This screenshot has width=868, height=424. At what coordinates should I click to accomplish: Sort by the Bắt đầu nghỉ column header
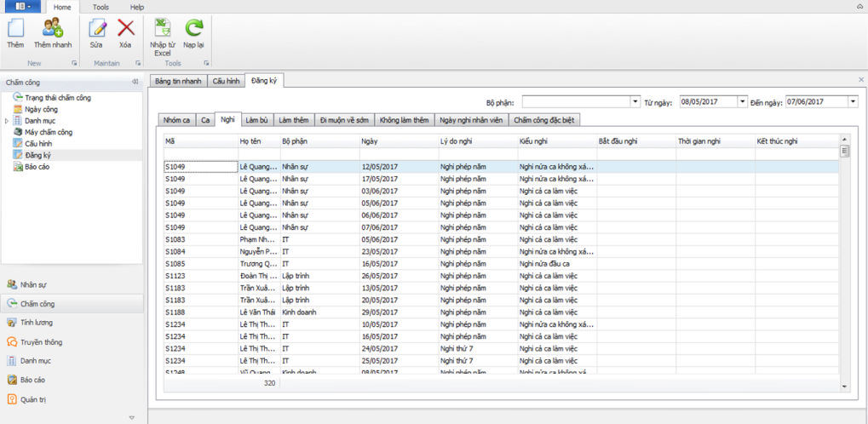coord(636,141)
